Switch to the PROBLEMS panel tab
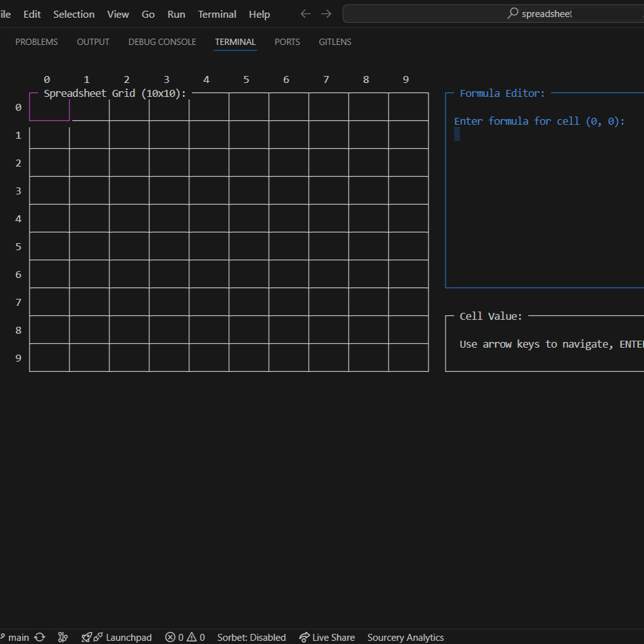 point(37,42)
